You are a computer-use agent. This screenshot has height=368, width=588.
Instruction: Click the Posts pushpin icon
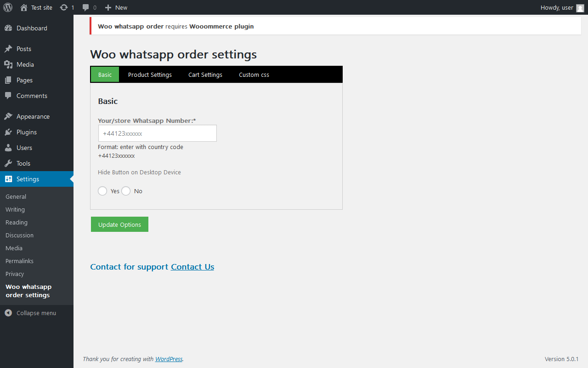(x=8, y=49)
